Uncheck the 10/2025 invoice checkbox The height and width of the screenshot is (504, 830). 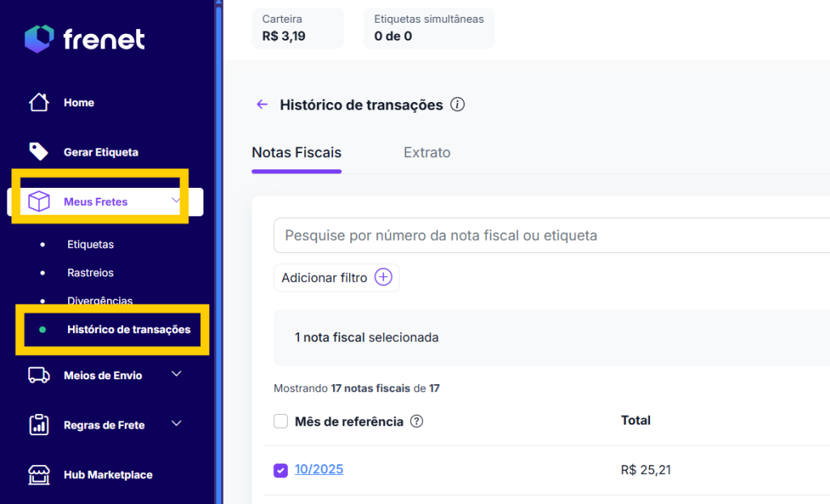(280, 470)
